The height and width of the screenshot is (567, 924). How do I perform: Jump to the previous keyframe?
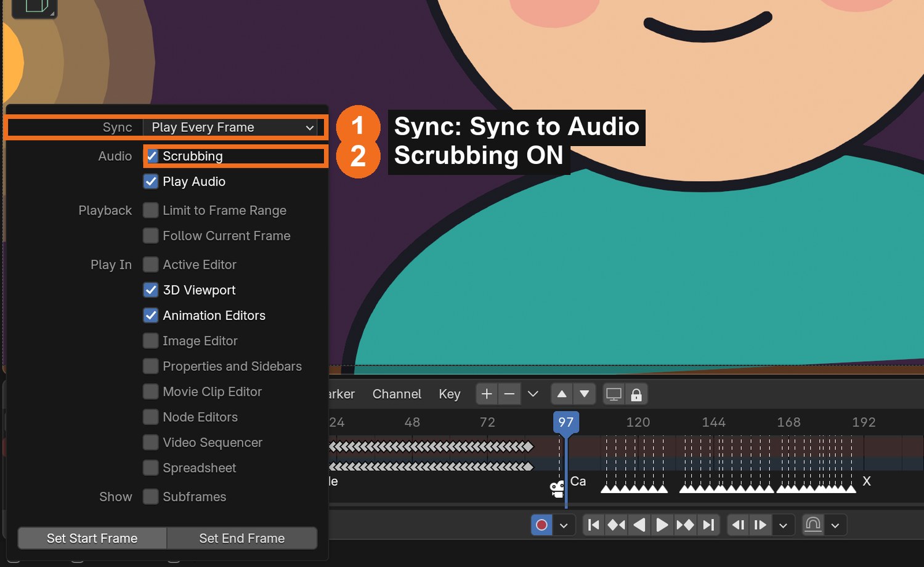[617, 525]
